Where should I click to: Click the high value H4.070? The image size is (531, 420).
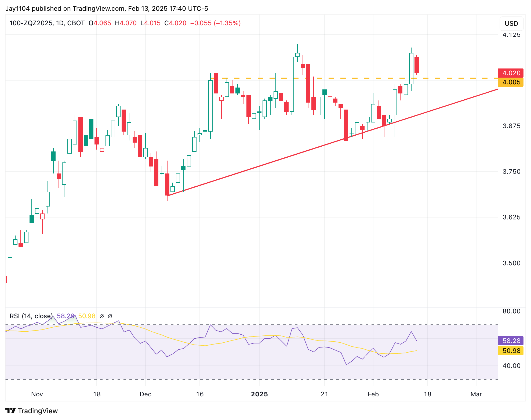126,23
